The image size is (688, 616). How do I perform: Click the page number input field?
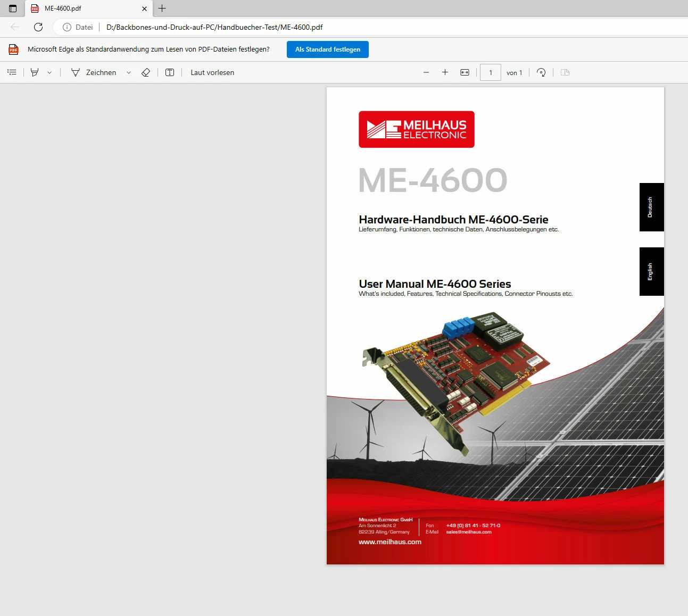[491, 72]
